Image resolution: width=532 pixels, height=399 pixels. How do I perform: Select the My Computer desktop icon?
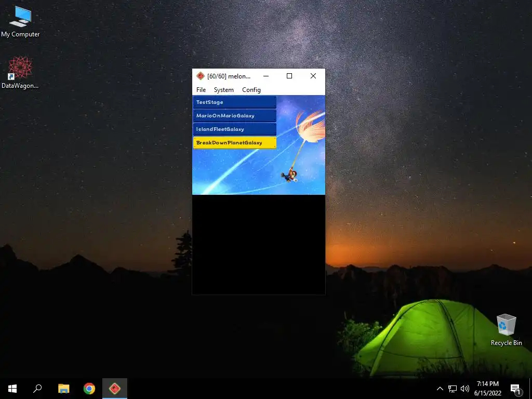(20, 21)
